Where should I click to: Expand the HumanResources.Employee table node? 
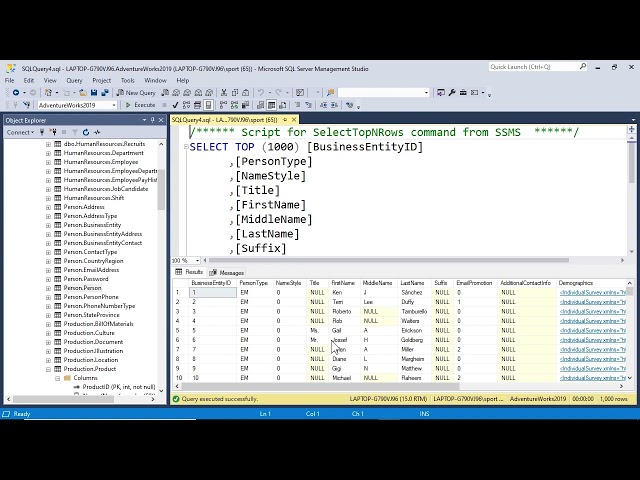[x=48, y=162]
